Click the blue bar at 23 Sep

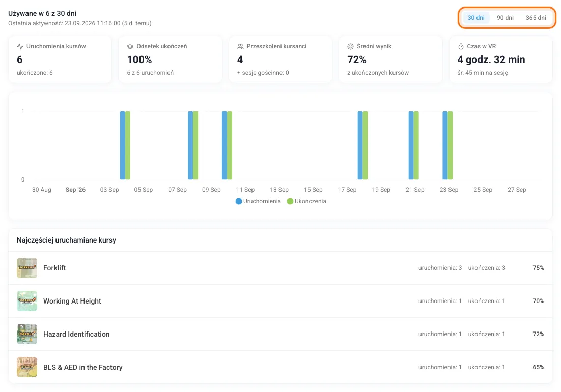[445, 145]
